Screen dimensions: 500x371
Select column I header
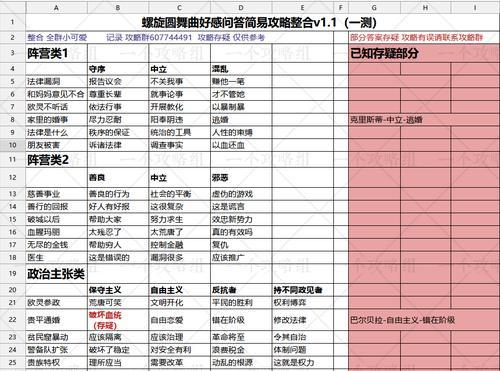click(x=475, y=7)
